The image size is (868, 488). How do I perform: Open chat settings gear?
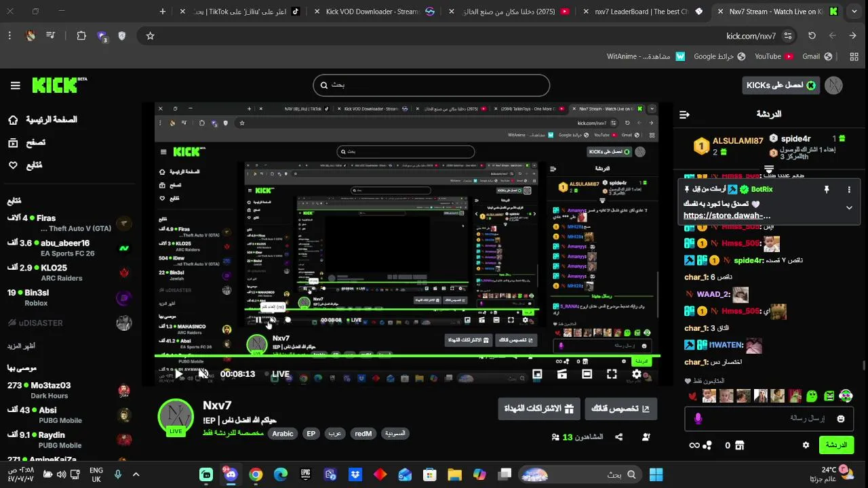806,445
